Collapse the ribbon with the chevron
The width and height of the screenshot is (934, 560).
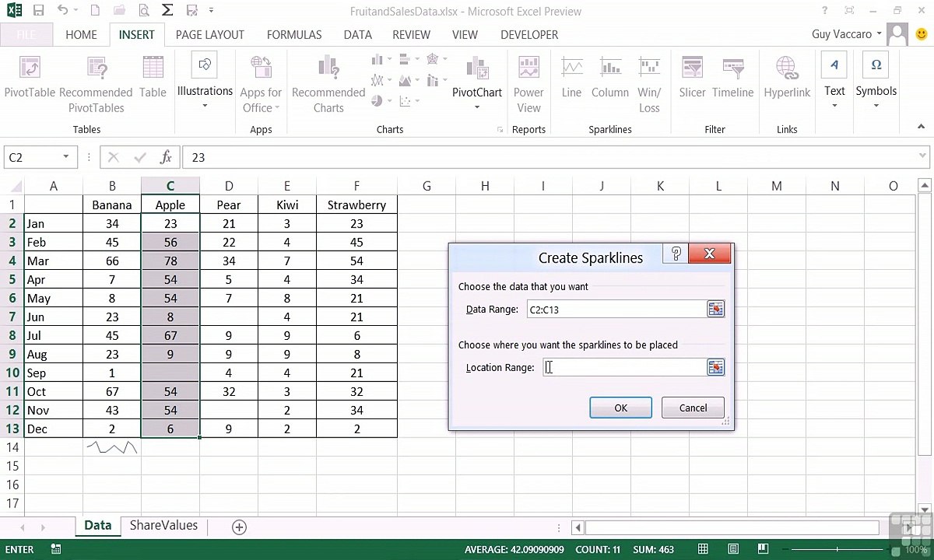tap(922, 127)
